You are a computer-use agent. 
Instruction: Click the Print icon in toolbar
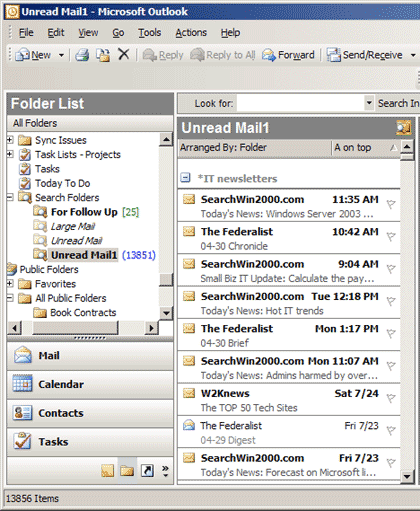point(82,55)
